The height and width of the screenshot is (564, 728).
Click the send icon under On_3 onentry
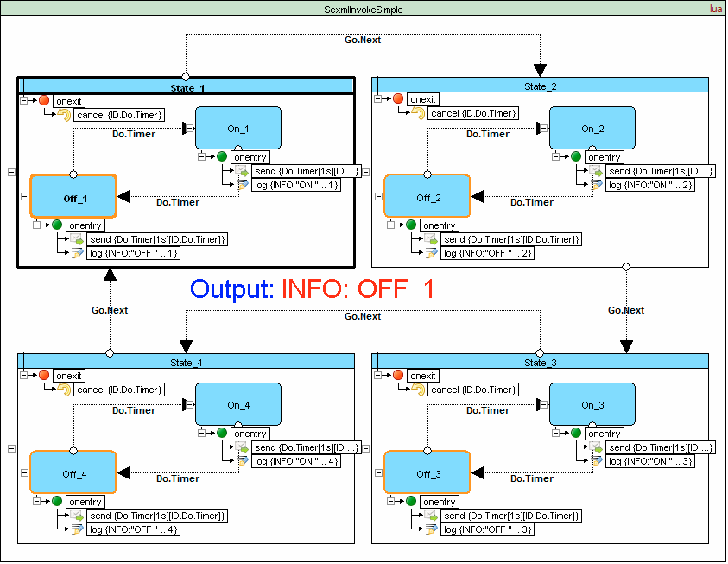point(597,447)
